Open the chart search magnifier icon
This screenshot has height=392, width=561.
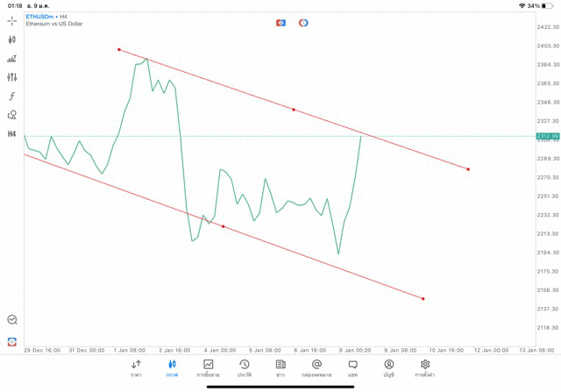coord(12,320)
